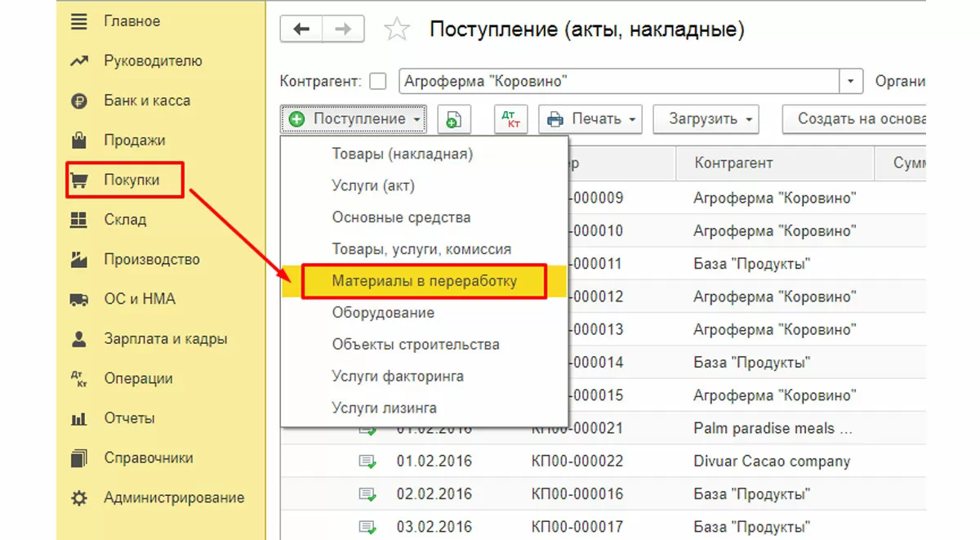
Task: Open the Загрузить dropdown
Action: (x=706, y=119)
